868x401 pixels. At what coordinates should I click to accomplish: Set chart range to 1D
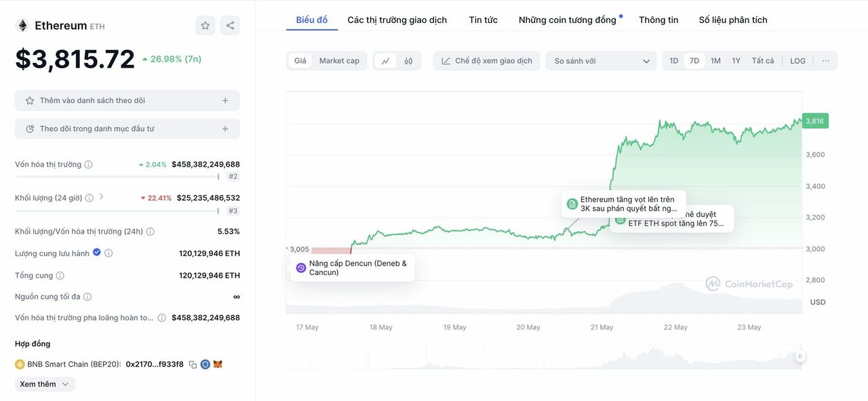point(674,61)
